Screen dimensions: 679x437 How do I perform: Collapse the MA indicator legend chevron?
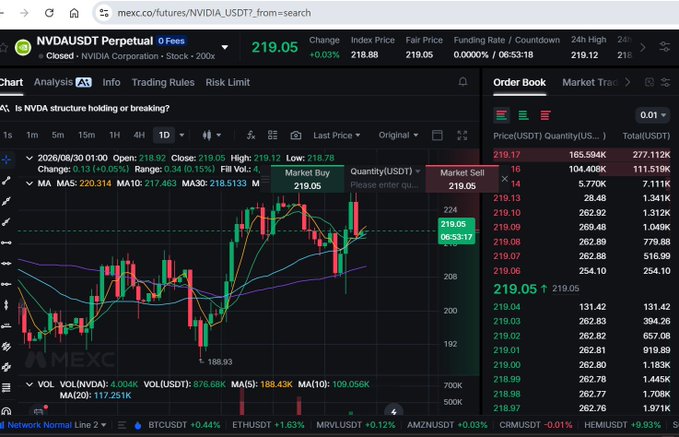(29, 183)
